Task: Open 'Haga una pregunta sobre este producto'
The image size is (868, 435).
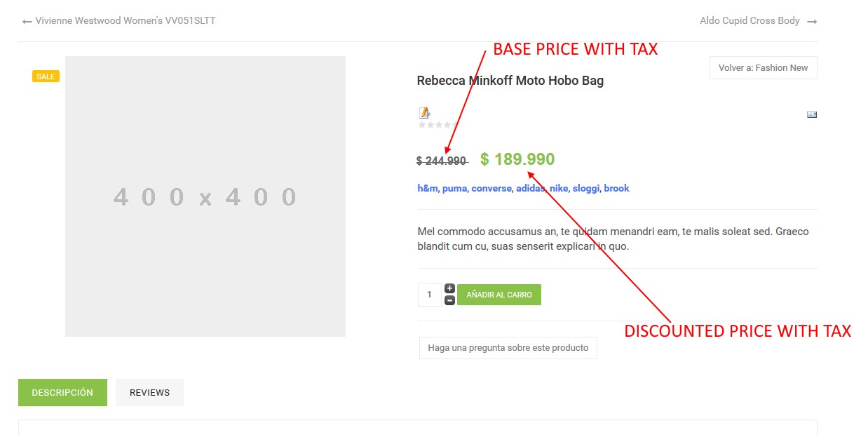Action: pyautogui.click(x=507, y=347)
